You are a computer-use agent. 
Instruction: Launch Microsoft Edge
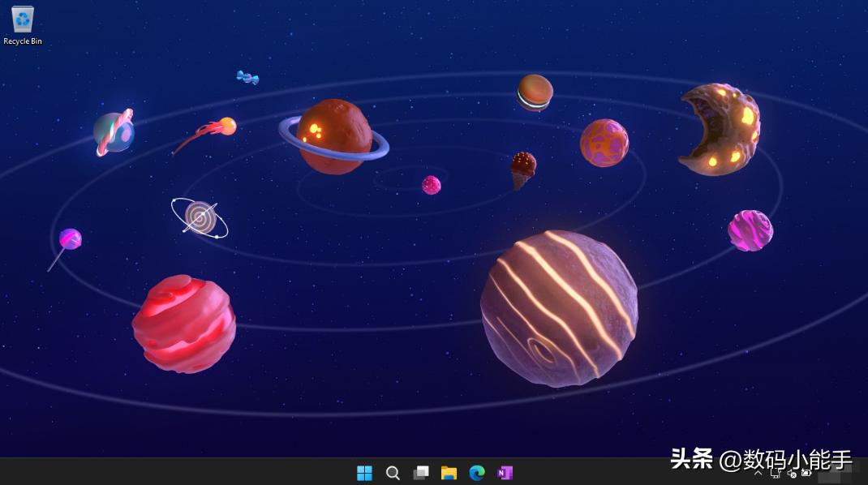click(477, 473)
